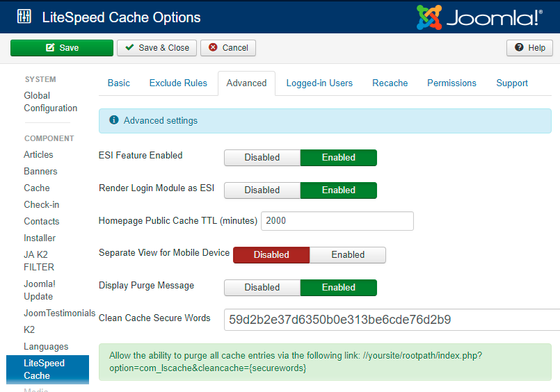Click the ESI Feature Enabled label
The image size is (560, 392).
pyautogui.click(x=141, y=155)
